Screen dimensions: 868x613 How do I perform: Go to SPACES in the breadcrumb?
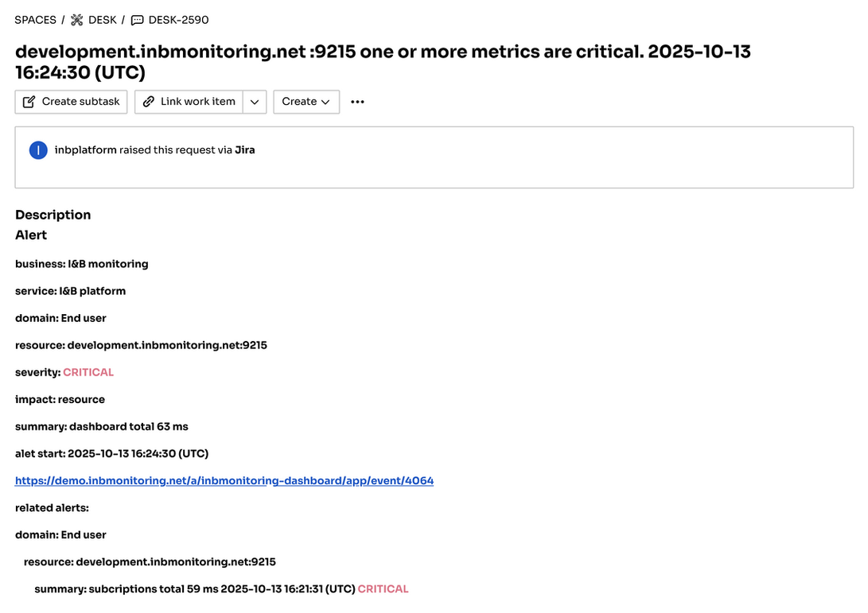coord(35,20)
